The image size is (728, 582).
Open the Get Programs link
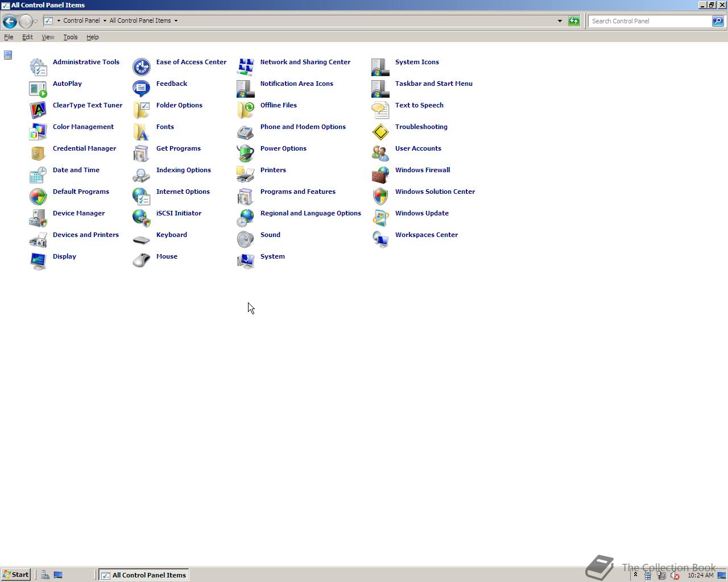click(179, 148)
